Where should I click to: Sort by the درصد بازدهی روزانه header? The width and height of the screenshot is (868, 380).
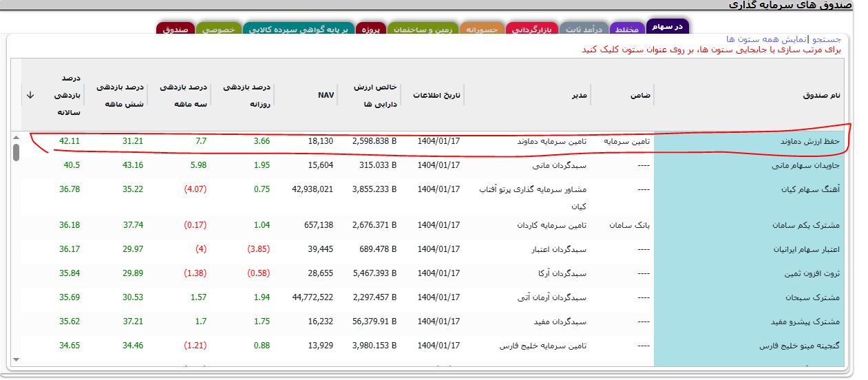coord(248,96)
